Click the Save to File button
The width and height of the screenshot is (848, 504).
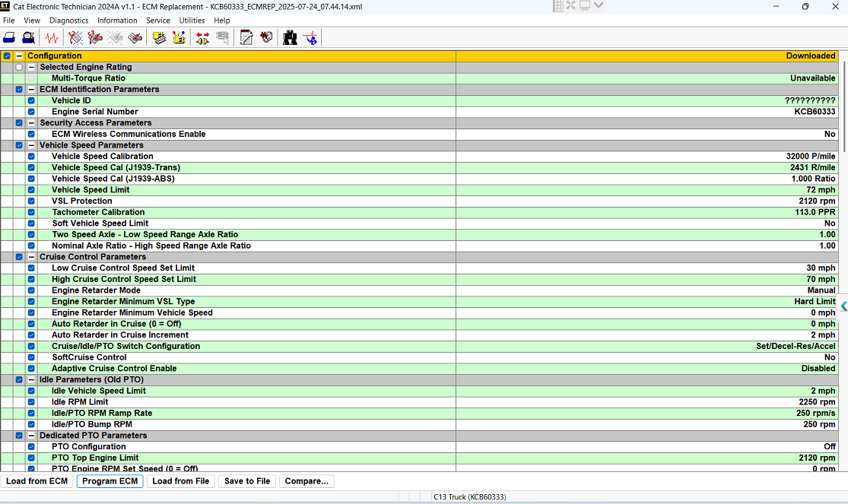(247, 481)
